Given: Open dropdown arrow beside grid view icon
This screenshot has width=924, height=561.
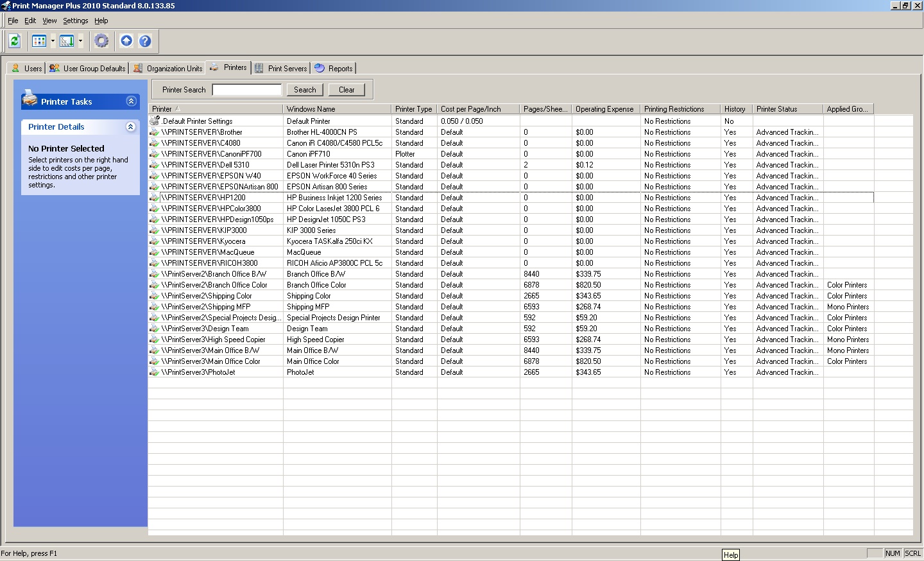Looking at the screenshot, I should (53, 41).
